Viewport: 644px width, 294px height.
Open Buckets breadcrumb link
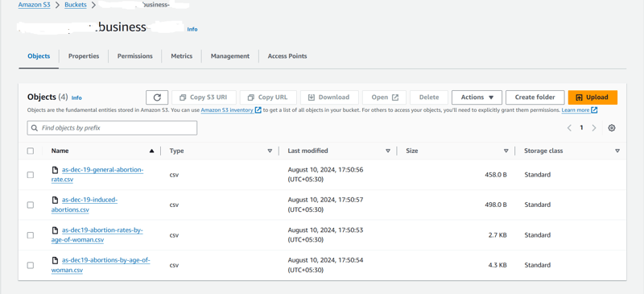pyautogui.click(x=76, y=6)
